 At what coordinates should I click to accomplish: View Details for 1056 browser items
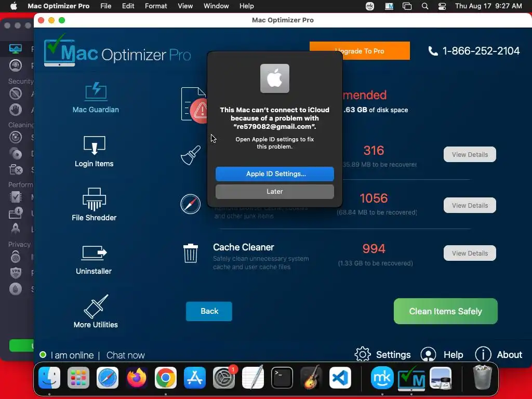pyautogui.click(x=470, y=205)
